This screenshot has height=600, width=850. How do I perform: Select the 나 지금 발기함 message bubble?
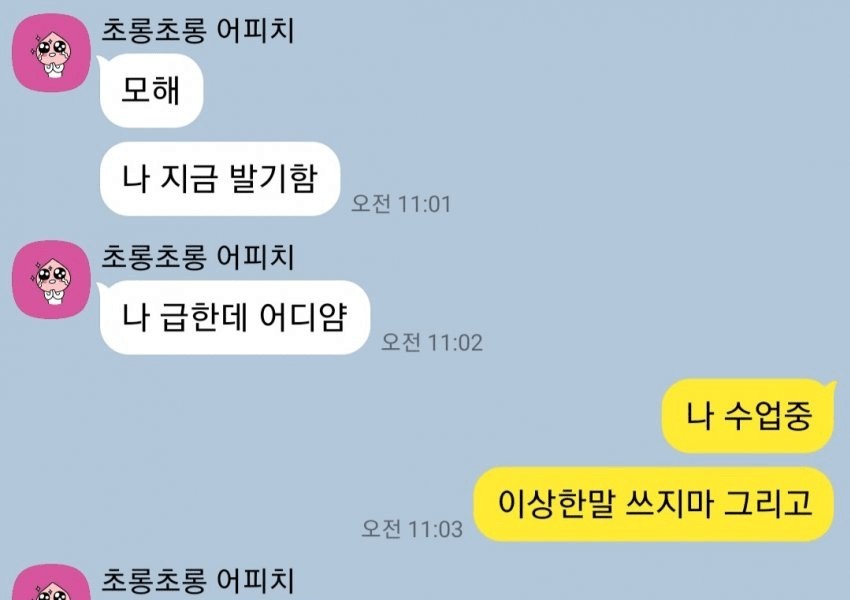pyautogui.click(x=220, y=179)
